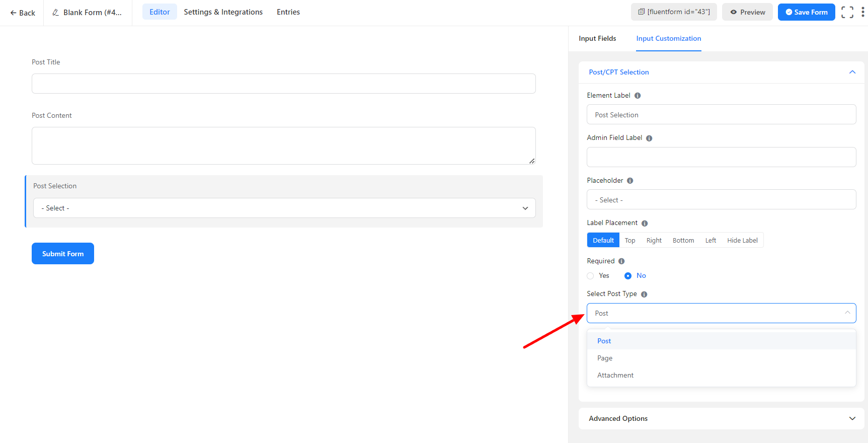Click the Preview button

[747, 12]
